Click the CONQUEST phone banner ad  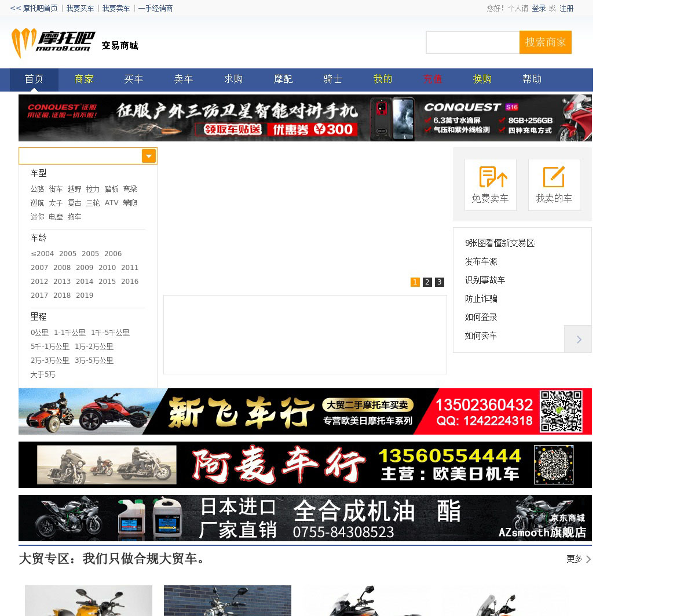coord(305,118)
